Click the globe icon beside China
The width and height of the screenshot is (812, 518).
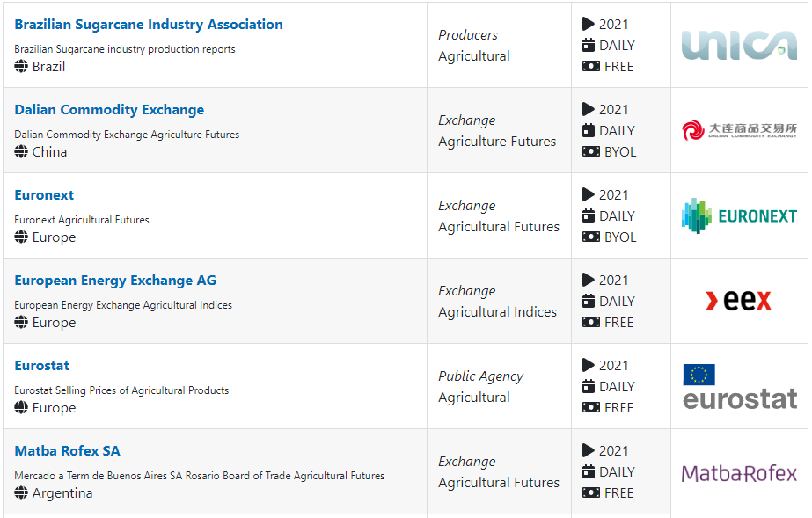[21, 151]
